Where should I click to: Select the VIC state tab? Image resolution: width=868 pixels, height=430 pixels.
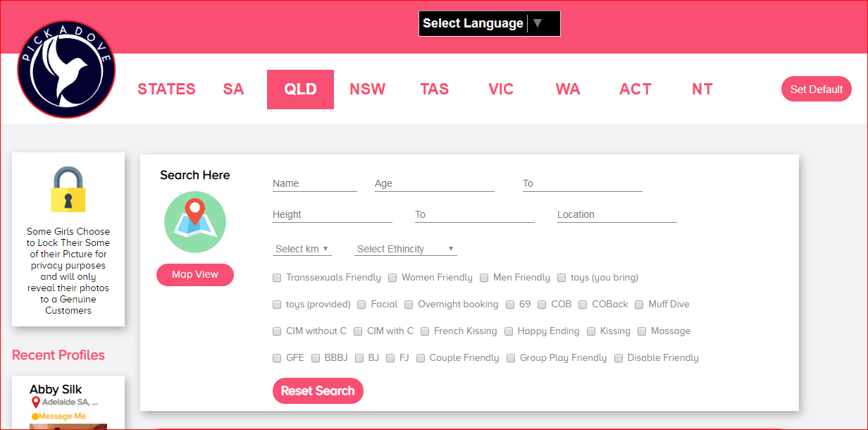[501, 90]
